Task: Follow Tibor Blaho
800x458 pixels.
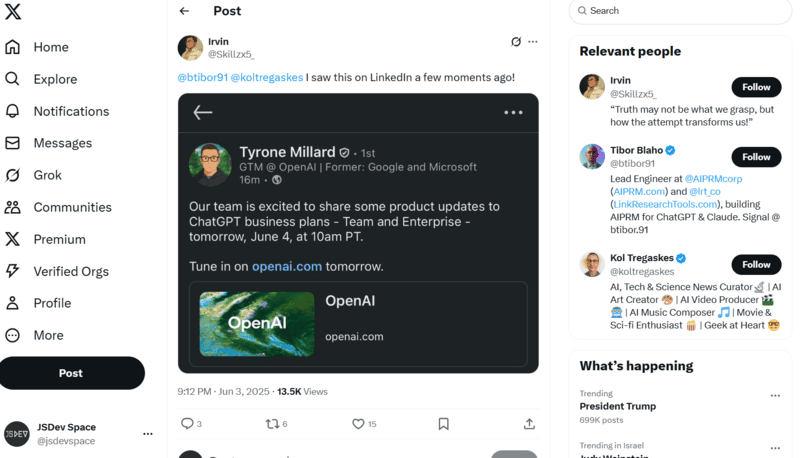Action: pyautogui.click(x=756, y=157)
